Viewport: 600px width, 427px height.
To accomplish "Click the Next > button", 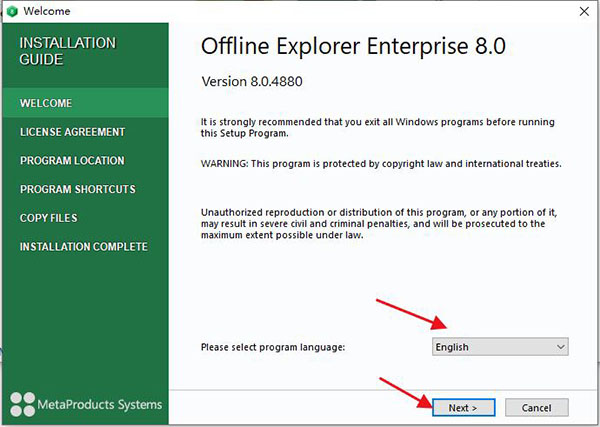I will pos(464,407).
